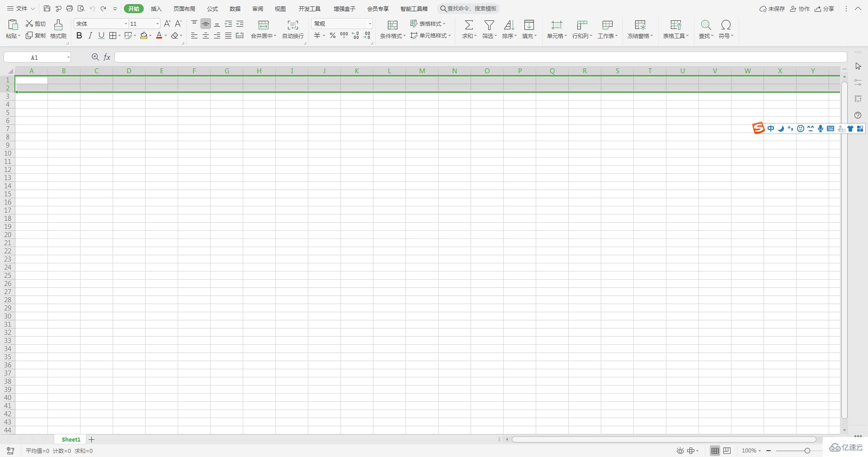The height and width of the screenshot is (457, 868).
Task: Click the search commands box (查找命令)
Action: pos(468,9)
